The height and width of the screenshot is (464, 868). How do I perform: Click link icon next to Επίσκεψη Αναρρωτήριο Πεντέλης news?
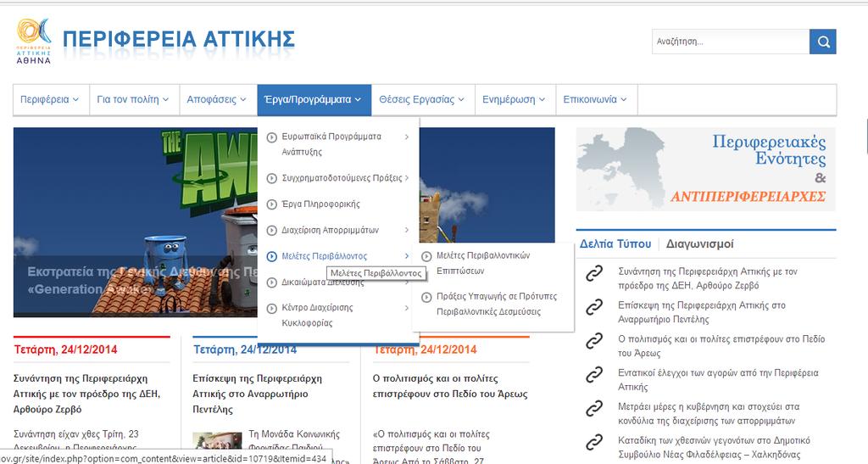pos(594,307)
